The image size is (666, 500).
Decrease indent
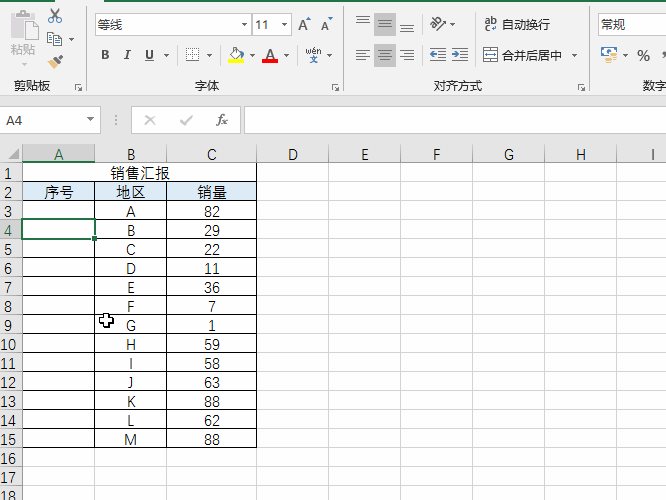click(x=437, y=55)
